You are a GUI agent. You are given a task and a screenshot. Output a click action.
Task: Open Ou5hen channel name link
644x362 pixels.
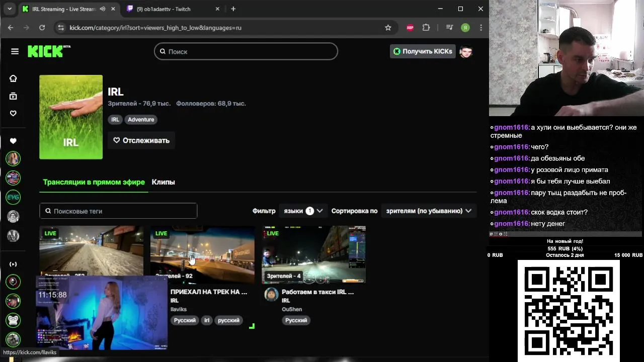click(x=292, y=309)
